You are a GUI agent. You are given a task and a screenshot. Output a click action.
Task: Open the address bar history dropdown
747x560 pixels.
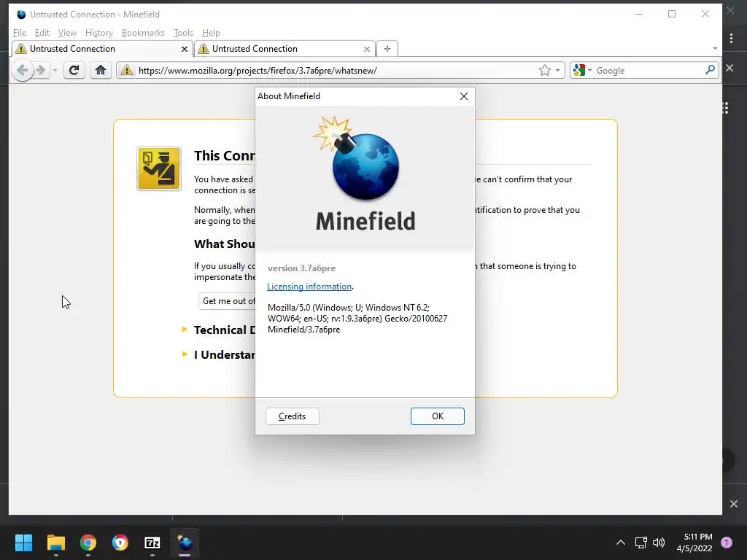558,71
